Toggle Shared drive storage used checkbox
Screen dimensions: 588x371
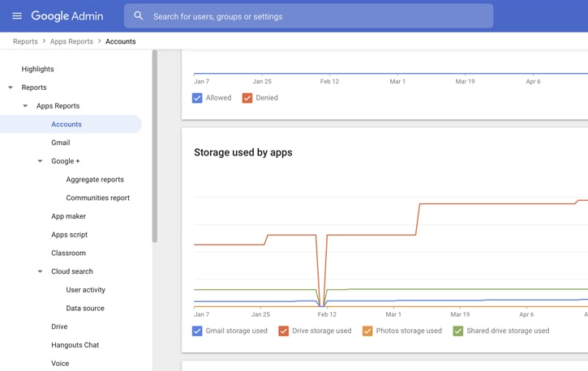click(458, 331)
